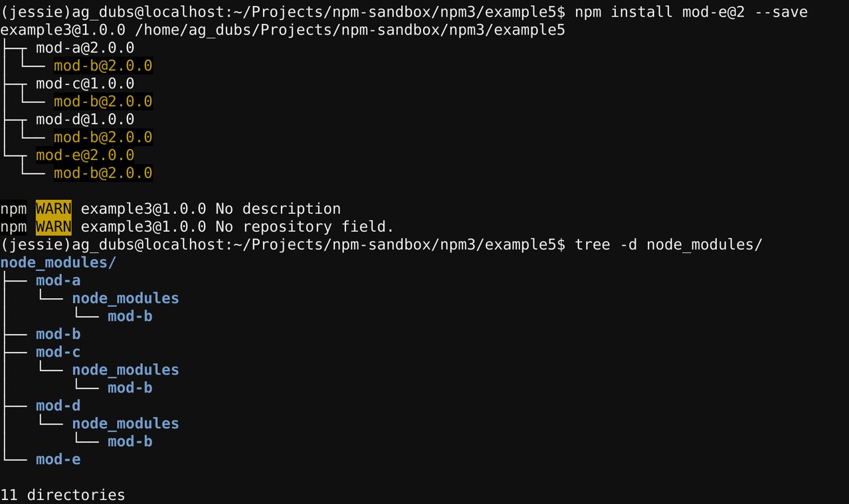The width and height of the screenshot is (849, 504).
Task: Click the mod-a@2.0.0 entry in npm output
Action: [x=85, y=48]
